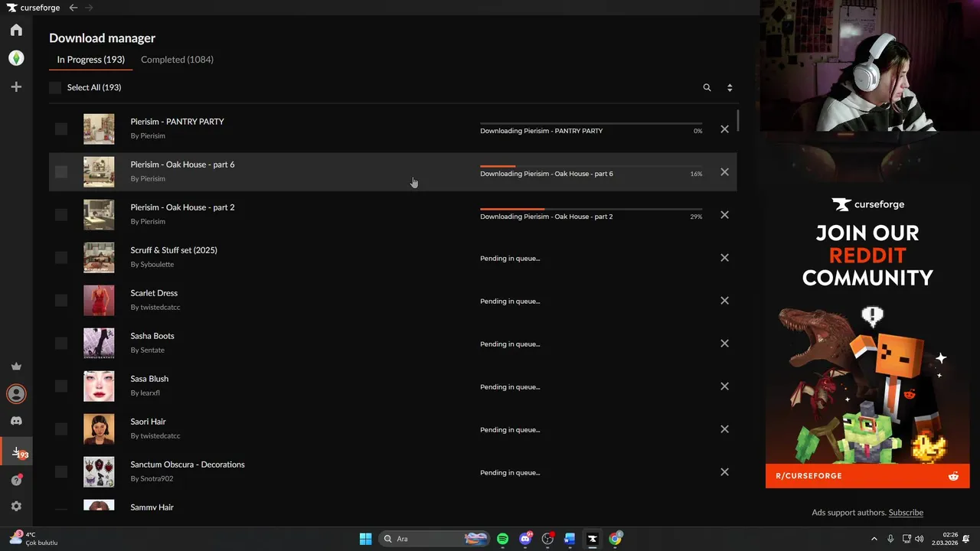Cancel Oak House part 2 download

pyautogui.click(x=724, y=215)
